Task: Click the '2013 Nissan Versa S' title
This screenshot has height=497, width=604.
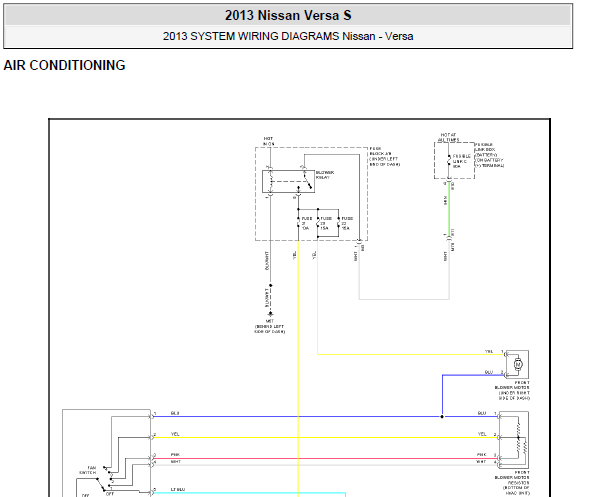Action: (x=288, y=15)
